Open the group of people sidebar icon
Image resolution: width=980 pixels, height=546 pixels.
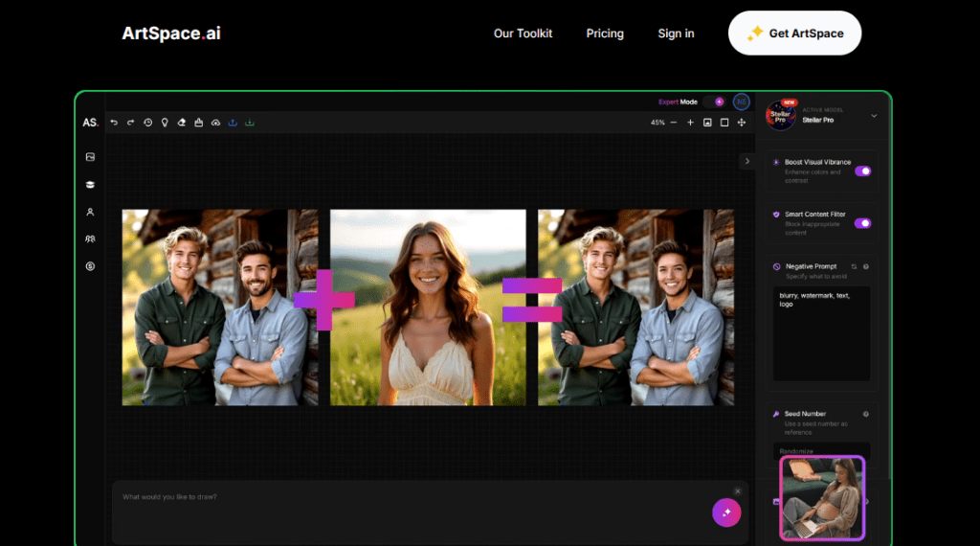click(91, 239)
